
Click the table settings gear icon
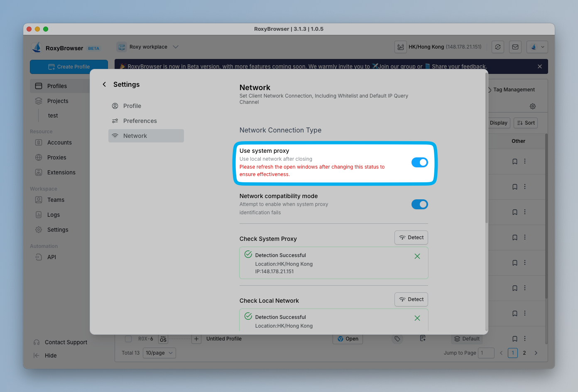[533, 106]
